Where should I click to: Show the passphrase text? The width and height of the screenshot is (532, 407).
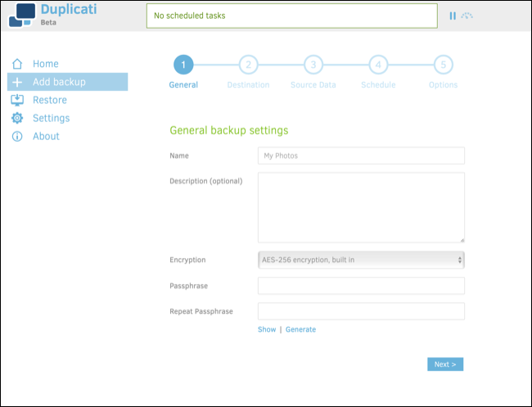click(x=267, y=329)
